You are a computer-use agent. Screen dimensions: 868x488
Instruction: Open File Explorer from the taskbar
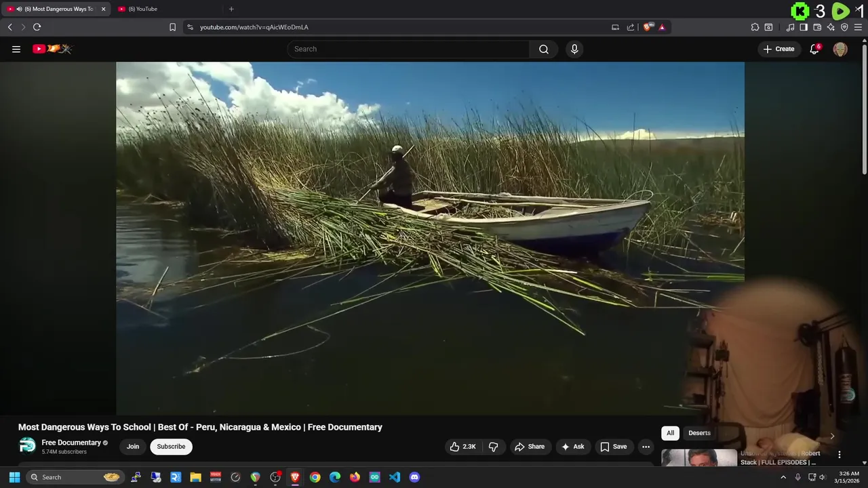(x=195, y=477)
